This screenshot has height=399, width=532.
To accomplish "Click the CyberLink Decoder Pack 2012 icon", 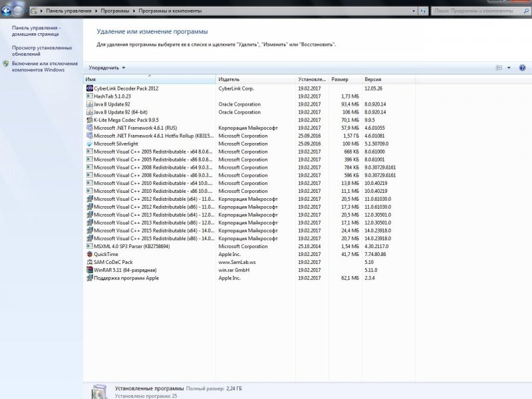I will pos(90,88).
